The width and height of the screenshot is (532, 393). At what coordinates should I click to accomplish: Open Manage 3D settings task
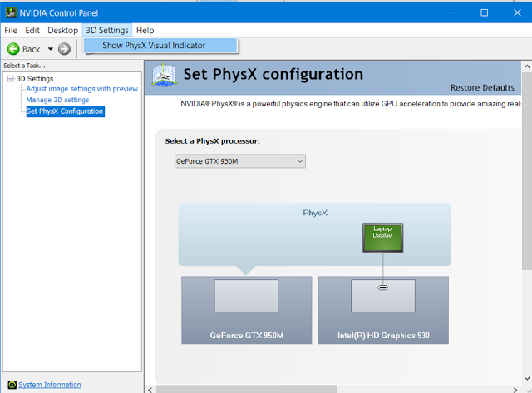click(57, 100)
